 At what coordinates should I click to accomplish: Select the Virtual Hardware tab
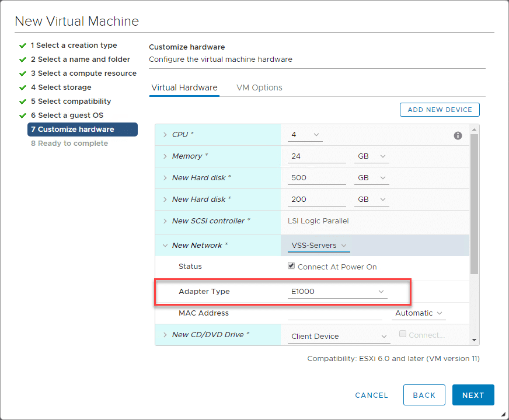coord(184,87)
